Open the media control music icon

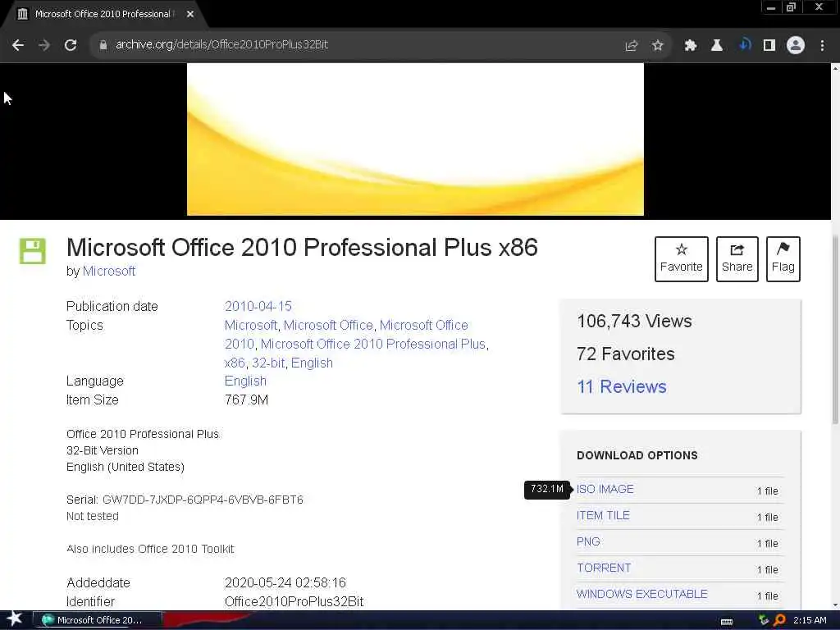point(744,45)
